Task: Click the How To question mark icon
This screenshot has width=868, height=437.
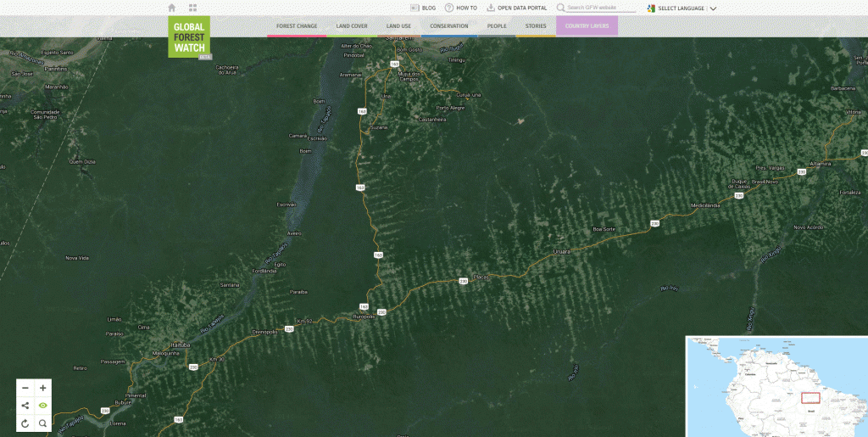Action: [449, 8]
